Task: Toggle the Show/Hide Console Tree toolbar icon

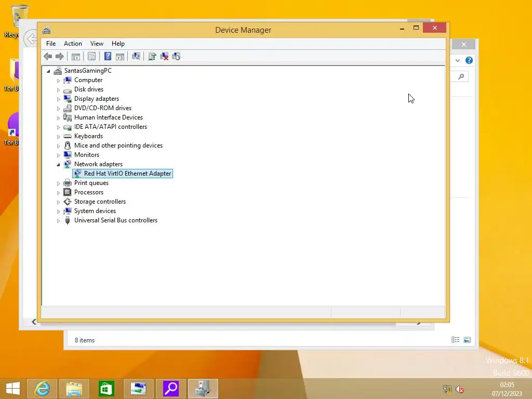Action: pos(76,56)
